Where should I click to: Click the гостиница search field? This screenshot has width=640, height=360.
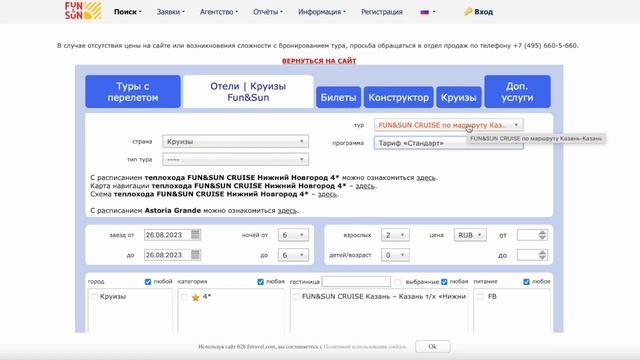[x=356, y=281]
